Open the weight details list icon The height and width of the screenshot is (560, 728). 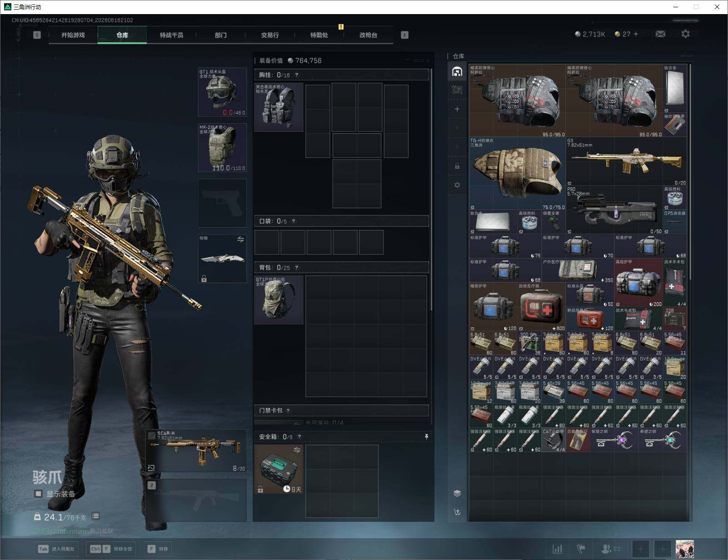[x=95, y=516]
